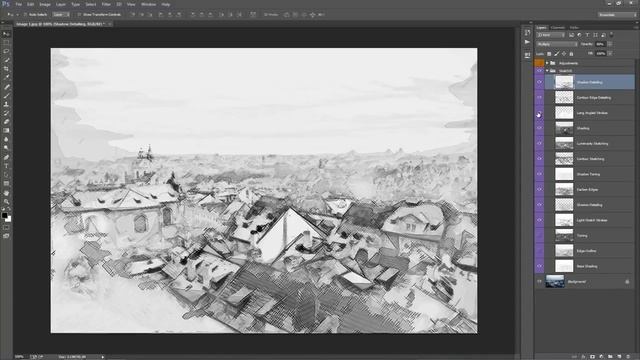Hide the Contour Sketching layer

click(539, 159)
